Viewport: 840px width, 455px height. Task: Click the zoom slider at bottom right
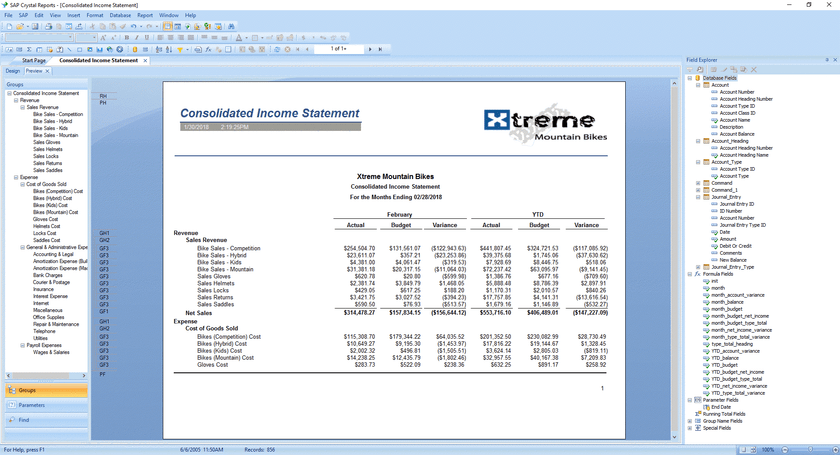click(x=809, y=450)
